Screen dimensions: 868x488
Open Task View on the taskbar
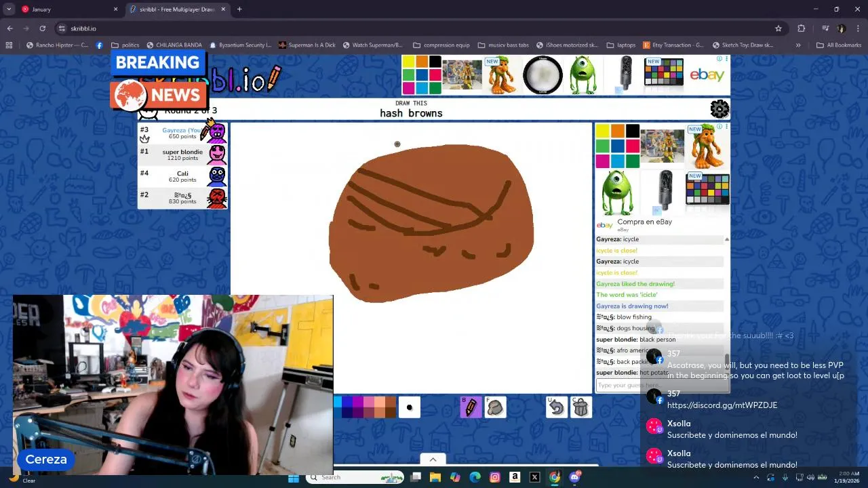416,478
